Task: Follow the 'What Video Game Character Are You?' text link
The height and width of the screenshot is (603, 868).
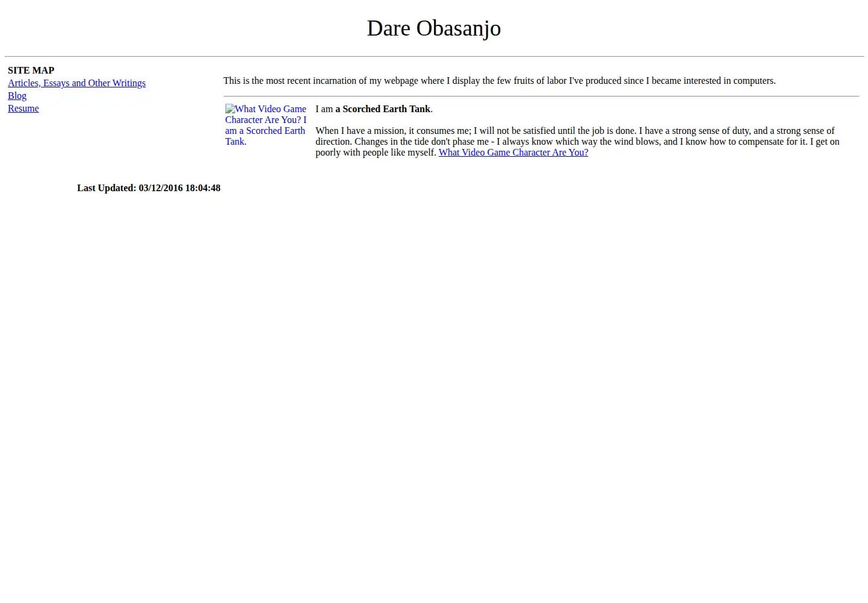Action: [514, 153]
